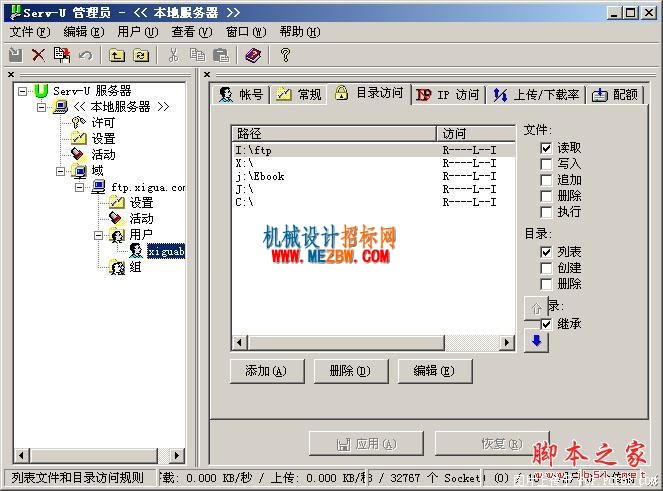Screen dimensions: 663x491
Task: Select << 本地服务器 >> in the tree
Action: point(121,107)
